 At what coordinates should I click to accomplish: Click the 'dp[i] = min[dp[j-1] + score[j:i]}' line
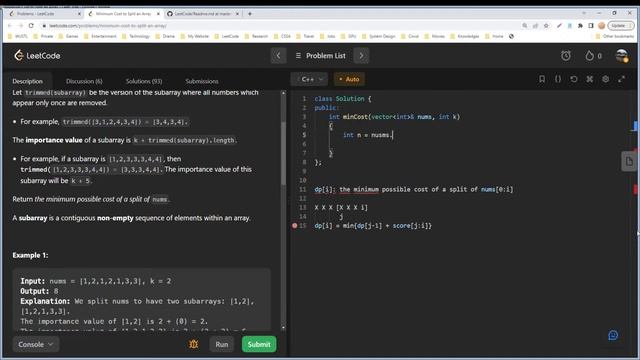click(x=373, y=225)
